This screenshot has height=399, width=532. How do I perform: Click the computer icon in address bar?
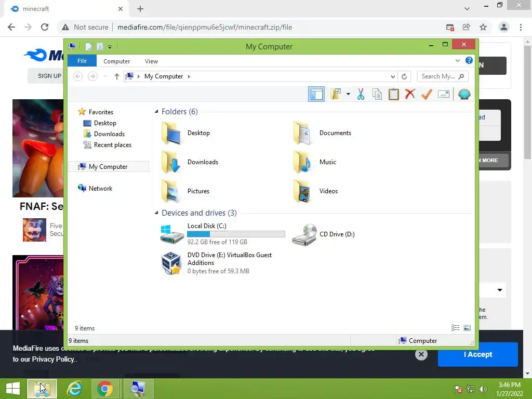129,76
